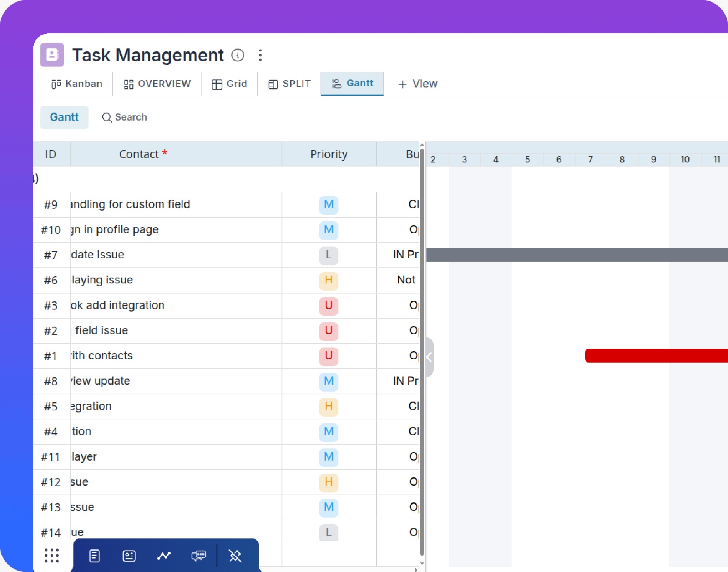Viewport: 728px width, 572px height.
Task: Click the dotted grid handle icon
Action: pos(52,555)
